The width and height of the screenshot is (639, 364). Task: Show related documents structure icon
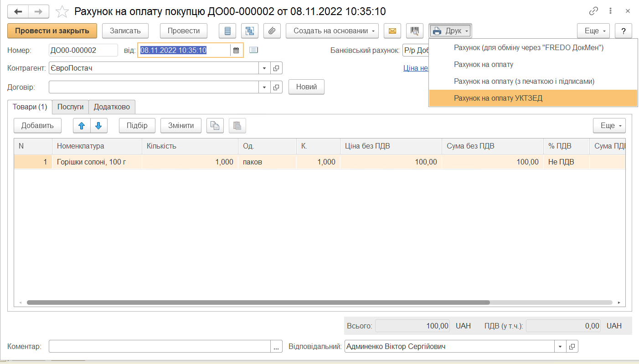click(250, 31)
